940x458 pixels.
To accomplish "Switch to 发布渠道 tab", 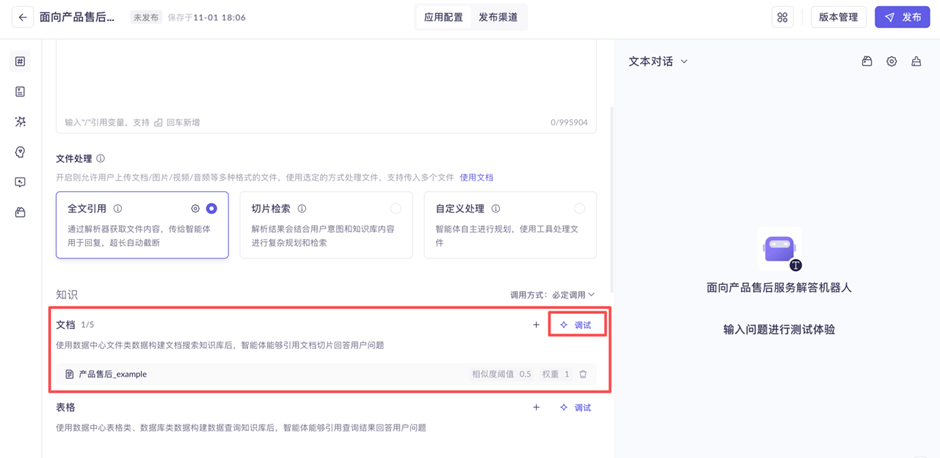I will (498, 17).
